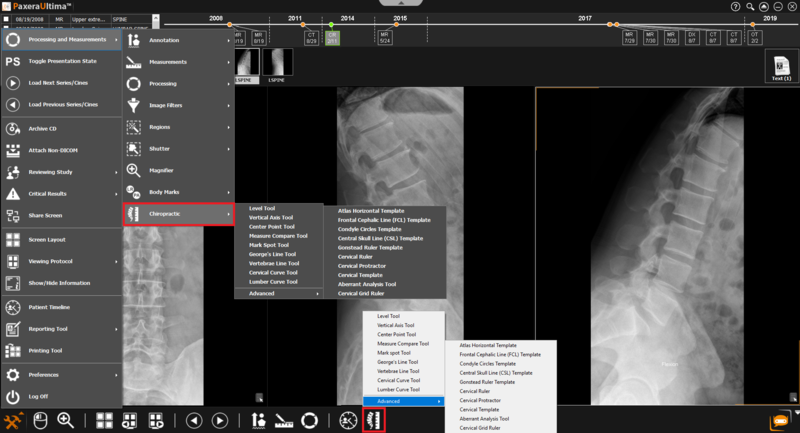Click the ruler measurement icon in bottom toolbar
This screenshot has height=433, width=800.
[x=284, y=420]
